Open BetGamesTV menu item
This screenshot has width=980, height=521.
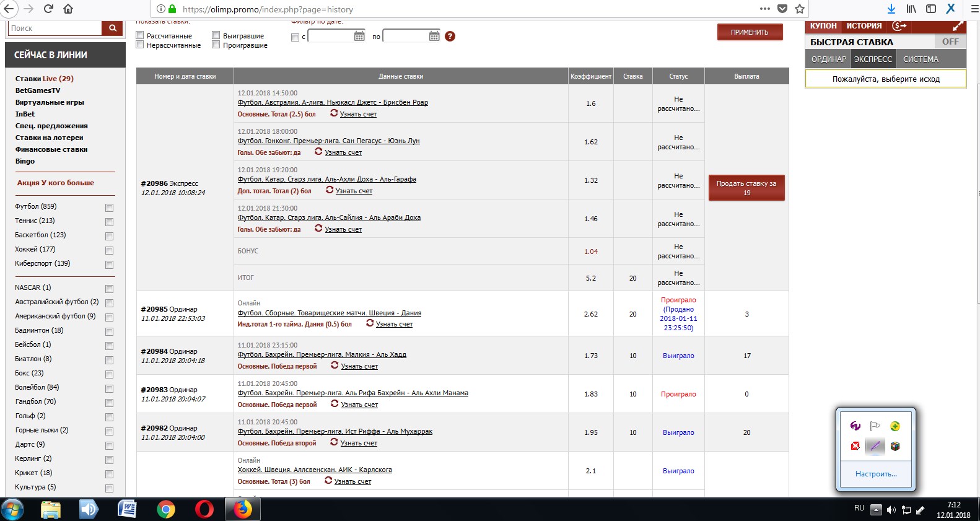point(38,90)
